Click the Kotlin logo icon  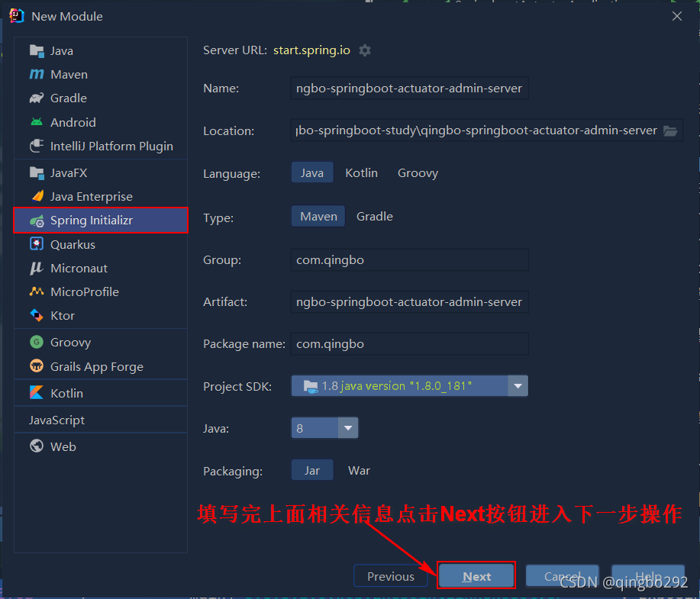37,393
